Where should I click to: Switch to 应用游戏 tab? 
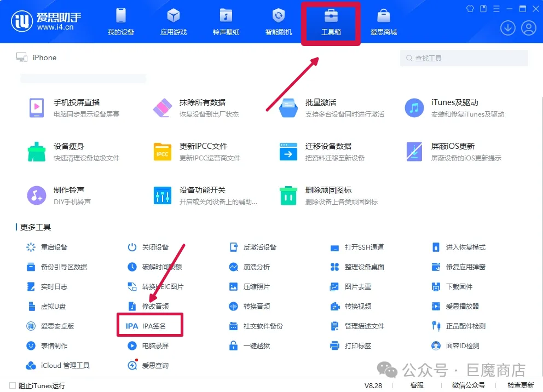coord(173,22)
